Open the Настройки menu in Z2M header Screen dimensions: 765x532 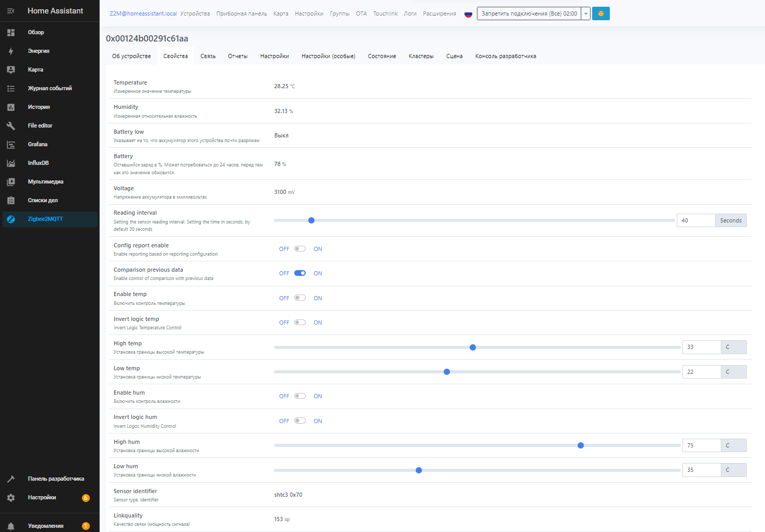tap(309, 13)
